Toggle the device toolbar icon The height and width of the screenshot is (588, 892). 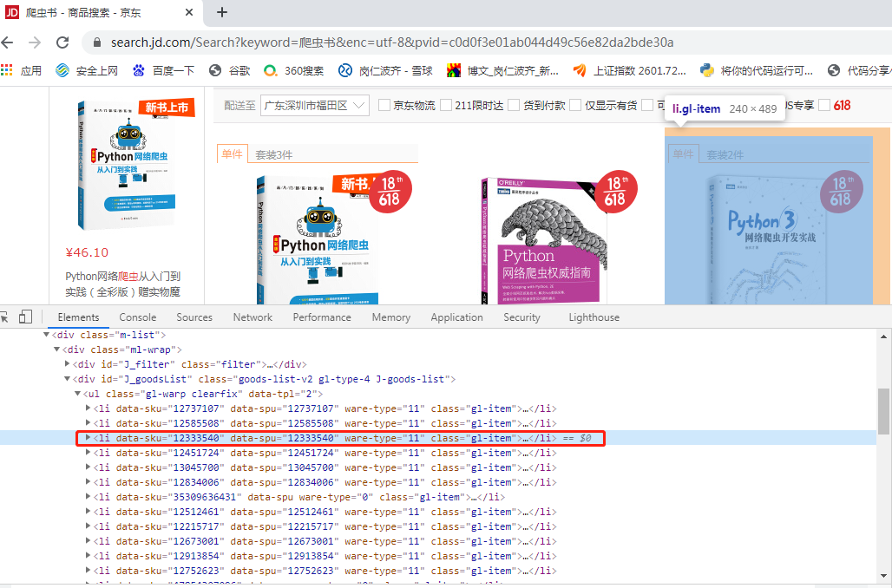(x=26, y=317)
